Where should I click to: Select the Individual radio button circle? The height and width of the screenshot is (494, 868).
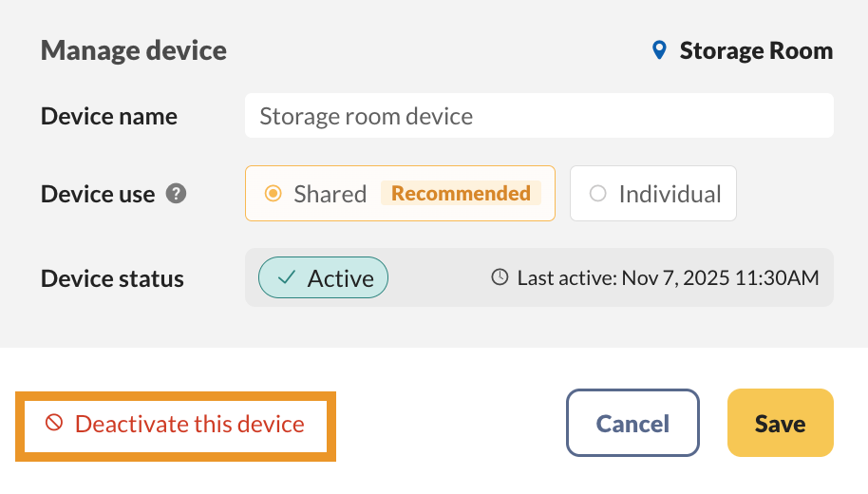point(597,194)
